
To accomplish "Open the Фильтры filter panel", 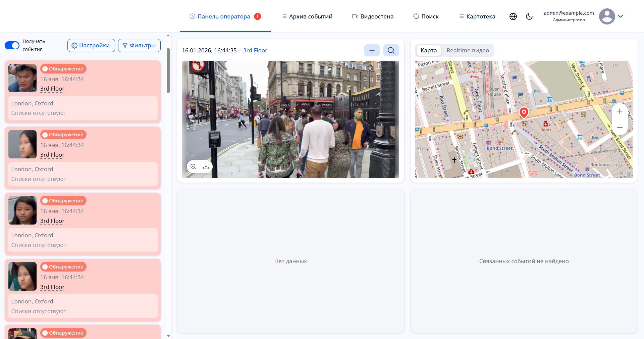I will pyautogui.click(x=139, y=45).
